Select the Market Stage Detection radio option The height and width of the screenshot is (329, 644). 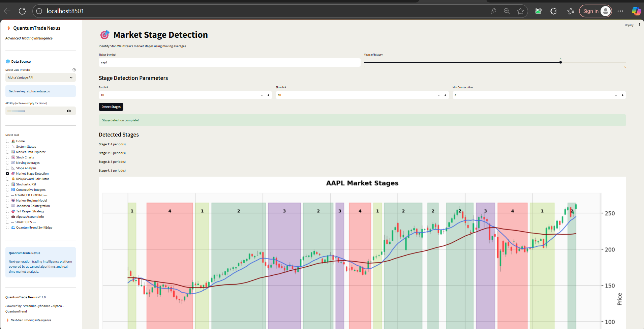pos(7,174)
